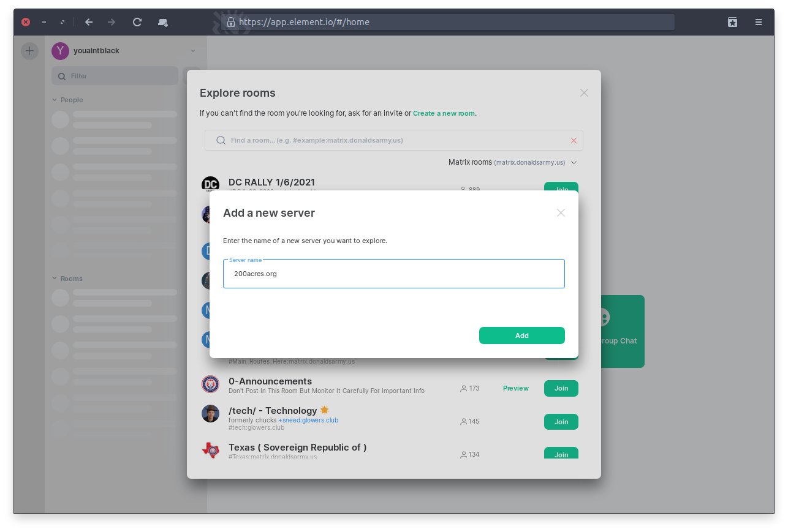This screenshot has height=532, width=788.
Task: Open the browser hamburger menu
Action: [759, 22]
